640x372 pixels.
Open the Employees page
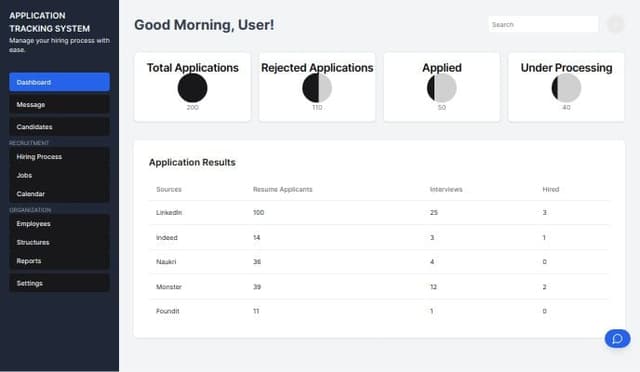click(59, 224)
